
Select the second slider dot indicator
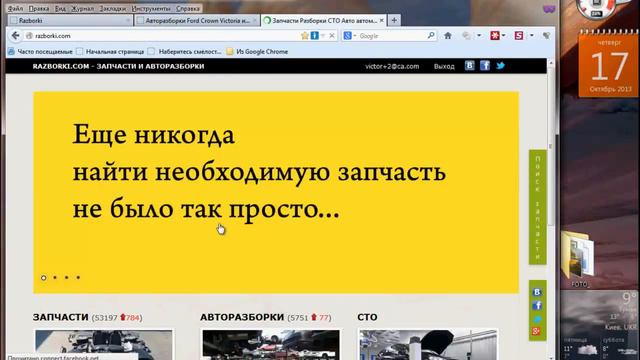pyautogui.click(x=55, y=278)
